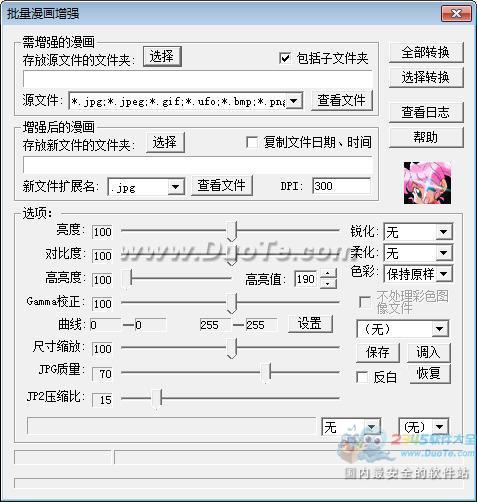Click the pink-haired anime character thumbnail
This screenshot has width=477, height=502.
[427, 183]
